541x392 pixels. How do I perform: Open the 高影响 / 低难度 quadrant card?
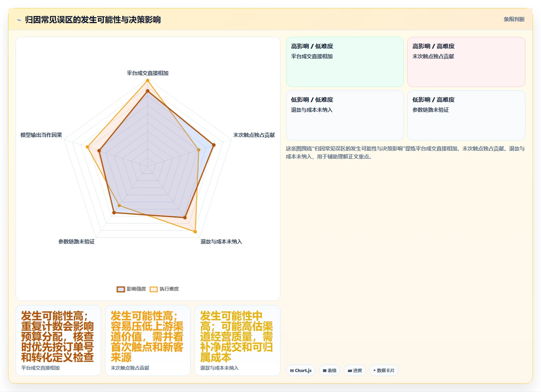345,62
